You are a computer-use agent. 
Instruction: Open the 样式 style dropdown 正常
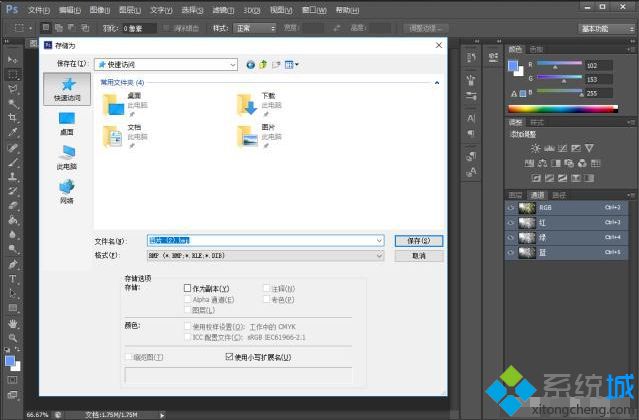point(255,28)
